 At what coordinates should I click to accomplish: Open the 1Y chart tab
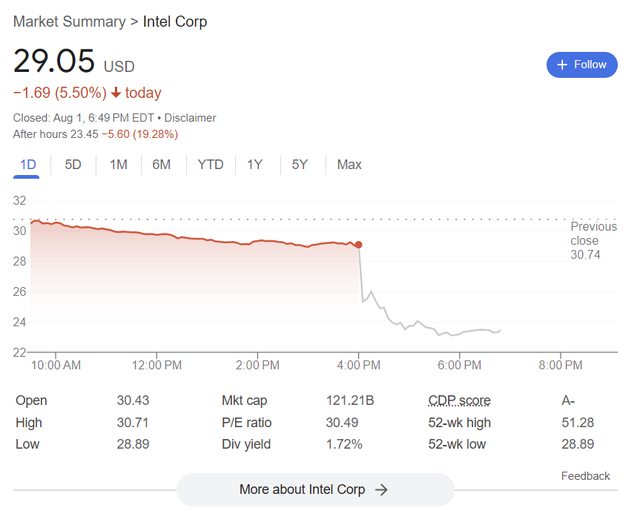pos(255,164)
